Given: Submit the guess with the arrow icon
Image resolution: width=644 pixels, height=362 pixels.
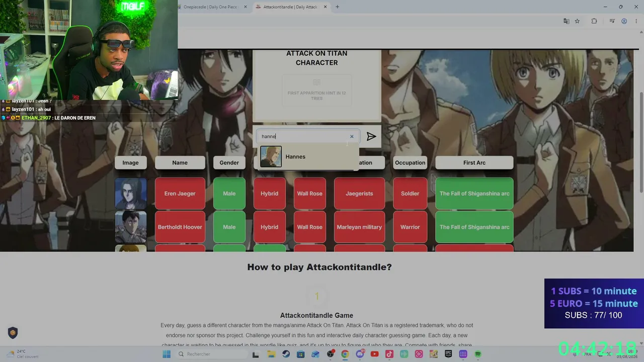Looking at the screenshot, I should tap(371, 136).
